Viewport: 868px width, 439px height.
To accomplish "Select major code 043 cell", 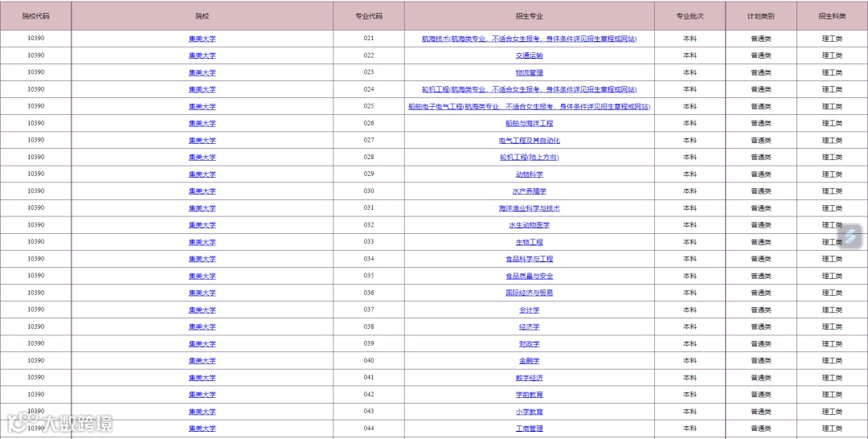I will tap(369, 412).
